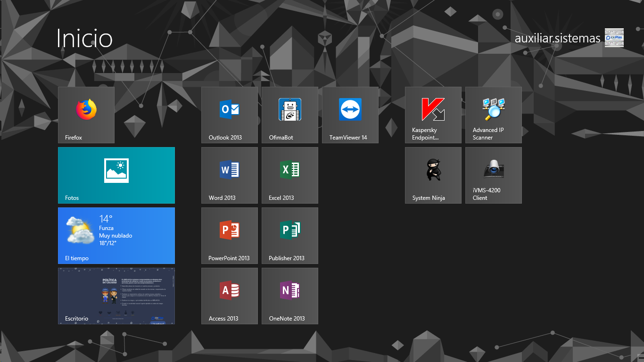This screenshot has width=644, height=362.
Task: Open Kaspersky Endpoint tile
Action: [x=433, y=115]
